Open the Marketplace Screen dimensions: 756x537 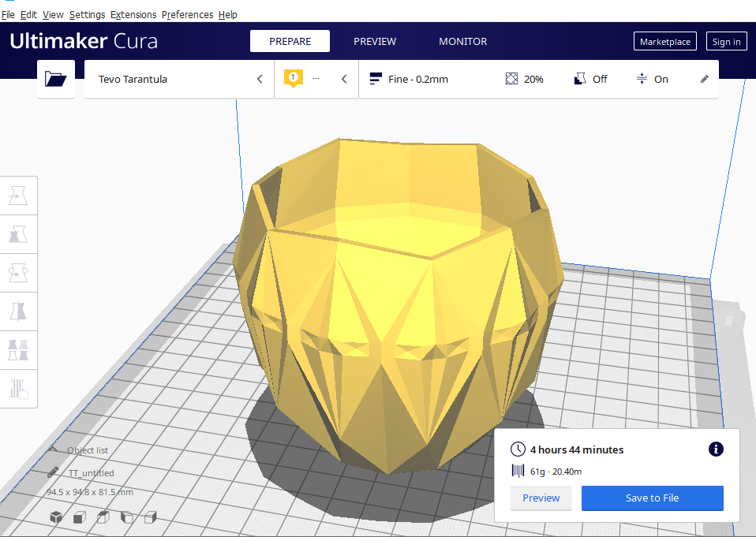click(665, 42)
